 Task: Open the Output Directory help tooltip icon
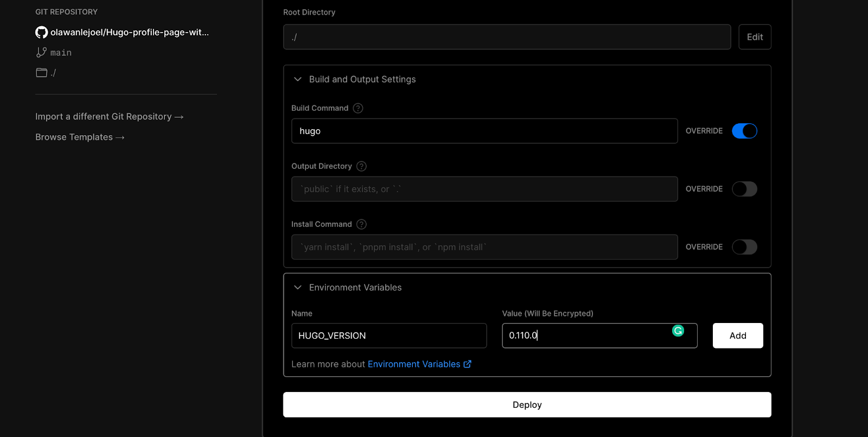point(361,166)
